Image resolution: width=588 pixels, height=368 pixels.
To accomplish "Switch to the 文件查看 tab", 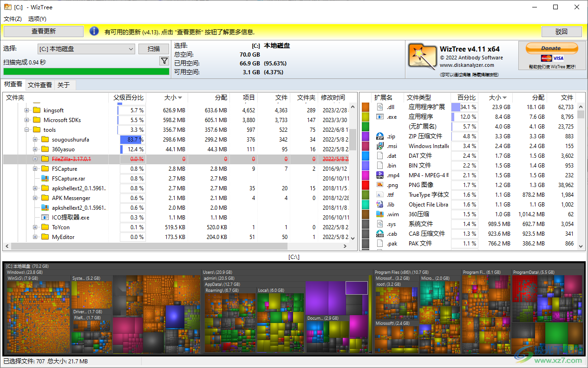I will pos(39,85).
